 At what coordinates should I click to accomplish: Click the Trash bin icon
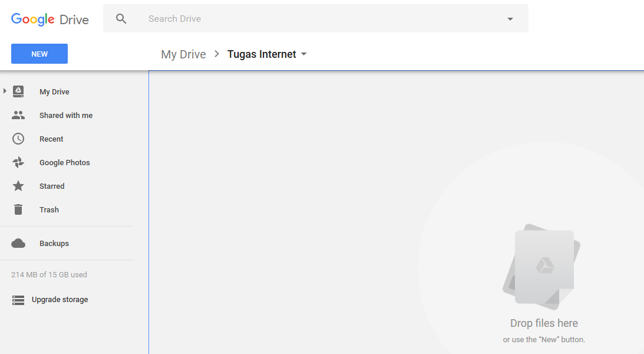click(x=18, y=209)
